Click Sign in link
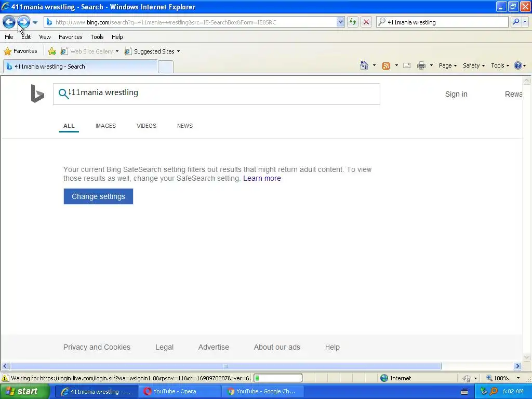The width and height of the screenshot is (532, 399). tap(456, 95)
